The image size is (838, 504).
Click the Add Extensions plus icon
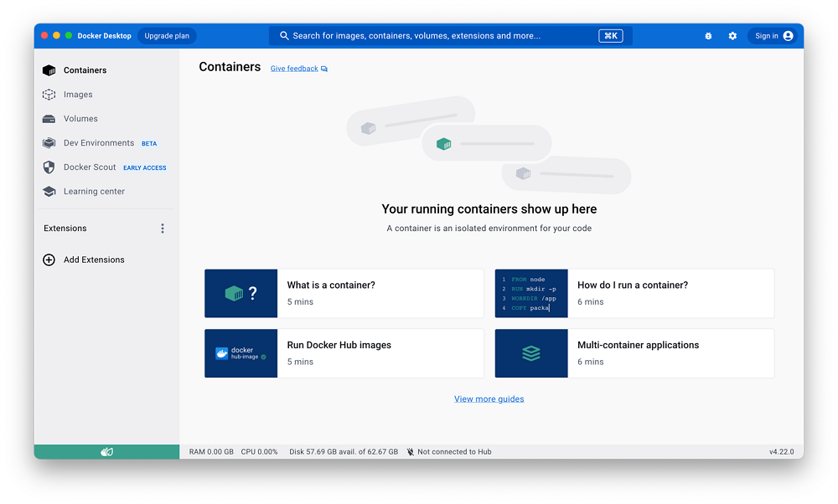(x=49, y=260)
